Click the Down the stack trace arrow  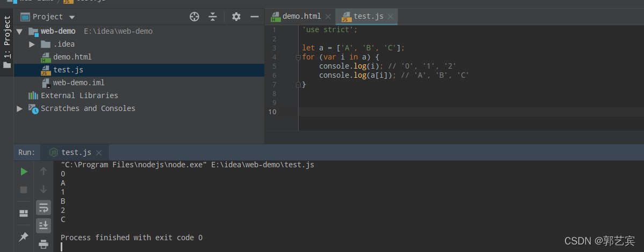(44, 190)
